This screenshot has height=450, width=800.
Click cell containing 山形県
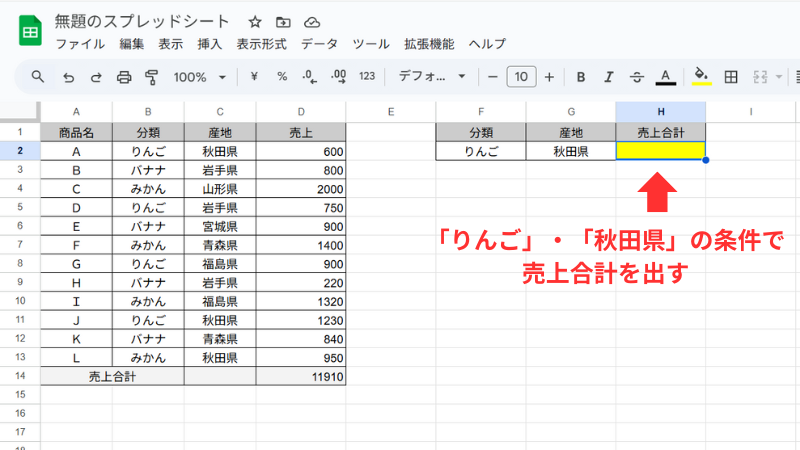220,189
